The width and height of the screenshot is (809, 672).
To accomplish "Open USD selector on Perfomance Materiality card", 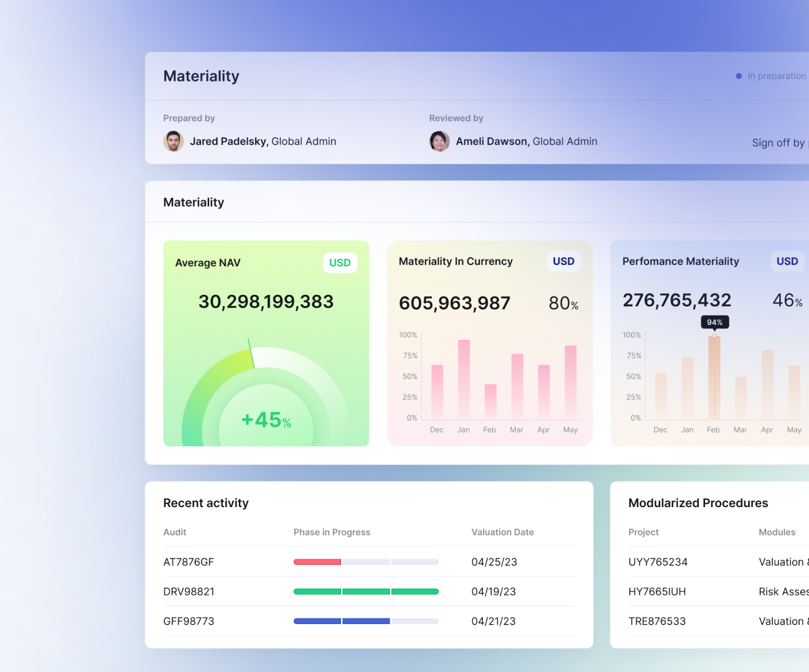I will coord(787,261).
